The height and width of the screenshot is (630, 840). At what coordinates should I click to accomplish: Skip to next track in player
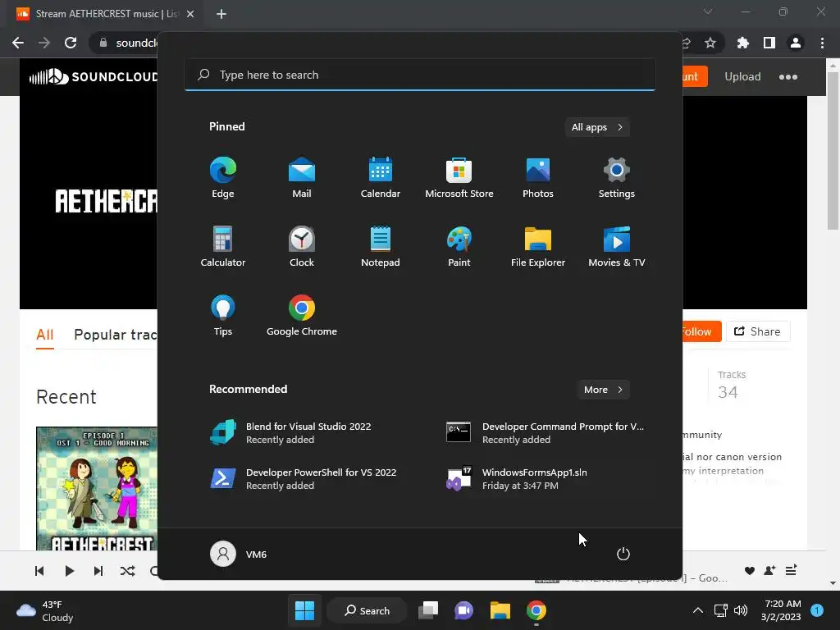point(98,571)
